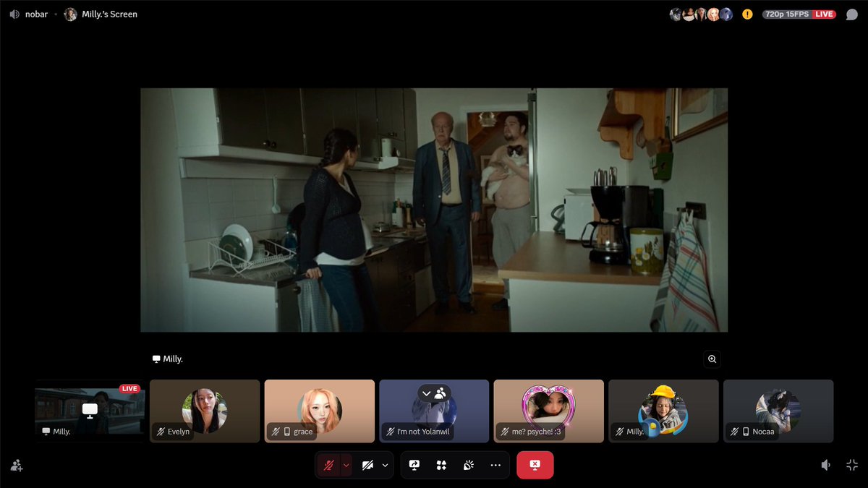Click the main stream video area
Viewport: 868px width, 488px height.
point(434,210)
